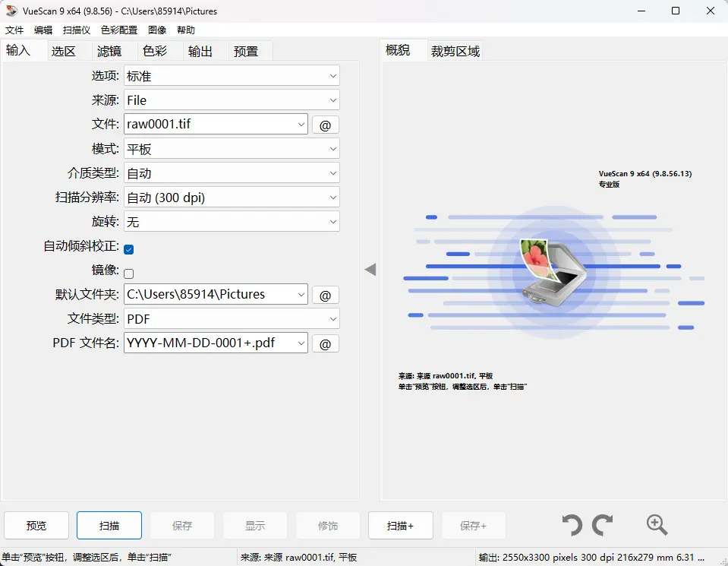The height and width of the screenshot is (566, 728).
Task: Click the 显示 button
Action: click(x=255, y=526)
